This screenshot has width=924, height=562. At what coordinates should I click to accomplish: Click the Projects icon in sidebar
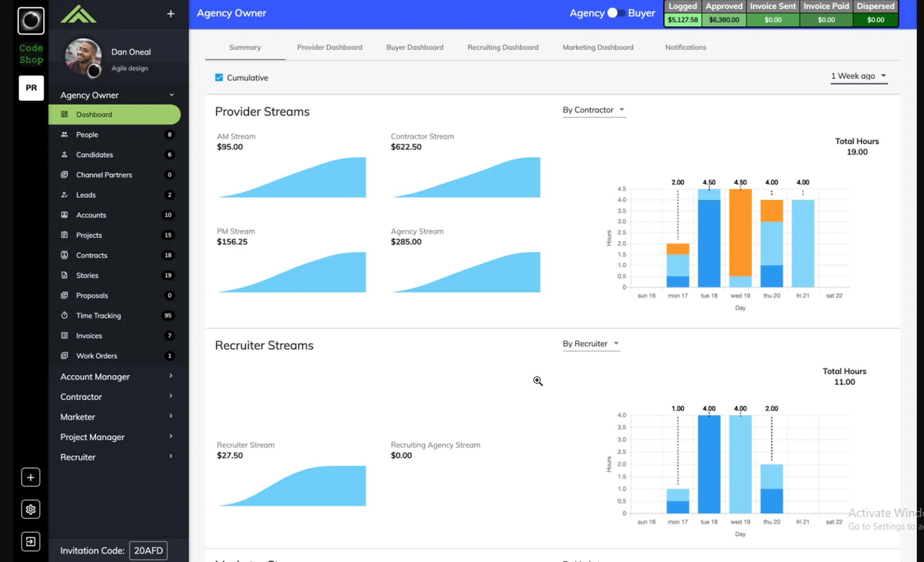pyautogui.click(x=64, y=235)
